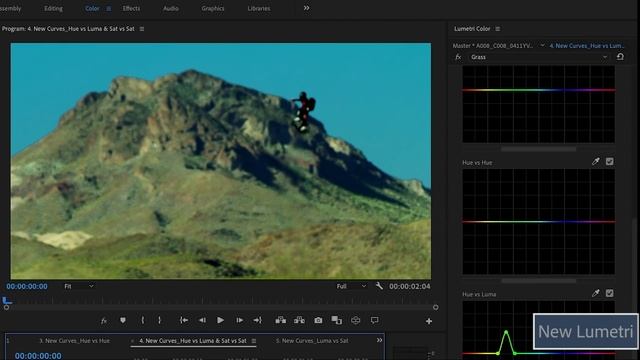The height and width of the screenshot is (360, 640).
Task: Open the Lumetri Color panel menu
Action: (498, 29)
